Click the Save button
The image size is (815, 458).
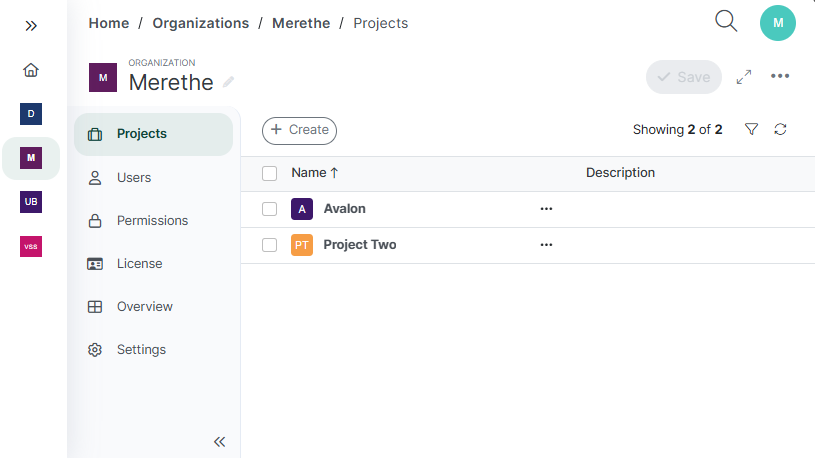tap(683, 77)
